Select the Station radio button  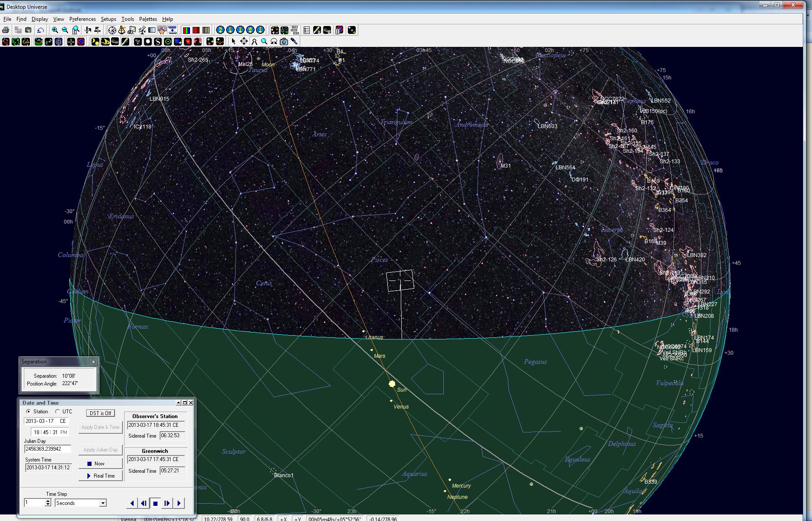tap(29, 411)
